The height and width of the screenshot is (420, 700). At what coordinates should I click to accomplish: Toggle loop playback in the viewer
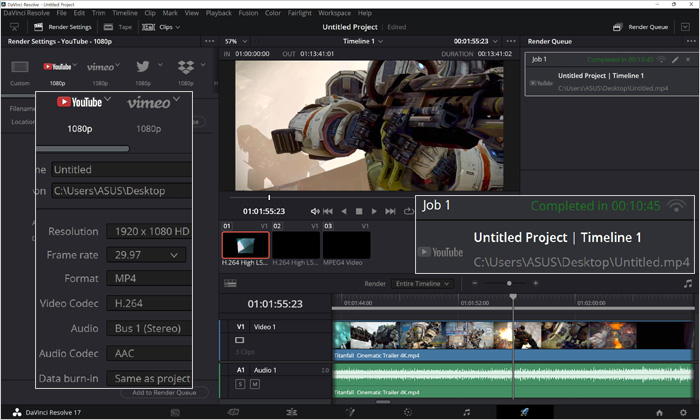coord(408,211)
